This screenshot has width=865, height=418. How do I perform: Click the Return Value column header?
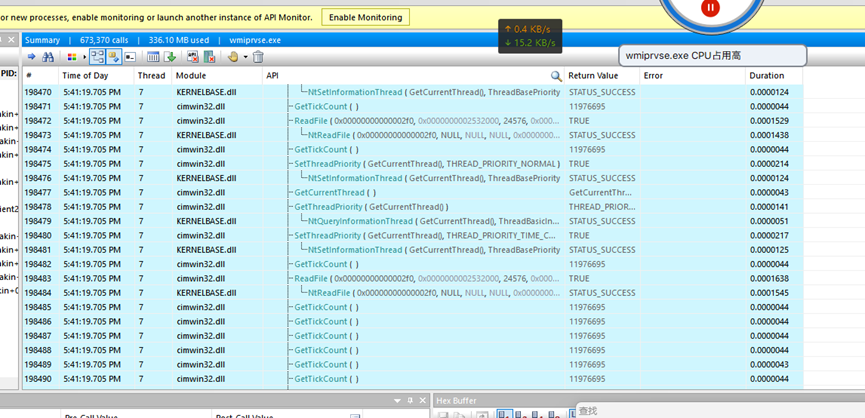click(602, 76)
